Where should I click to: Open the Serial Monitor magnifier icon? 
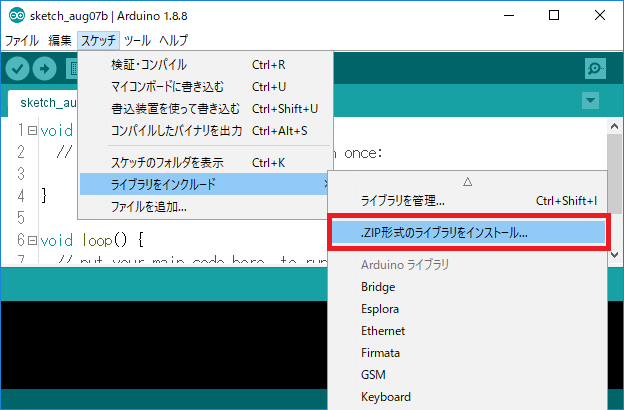595,68
